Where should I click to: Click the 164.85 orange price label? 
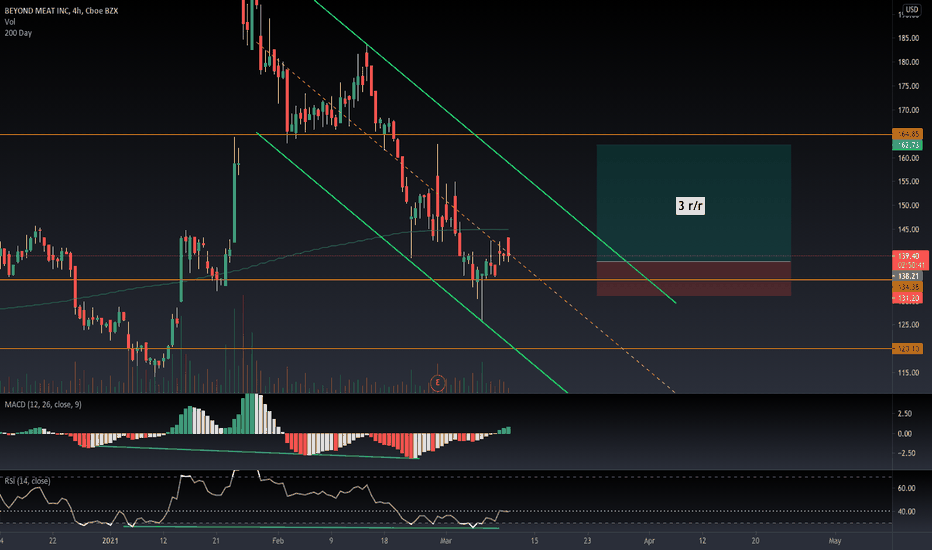pyautogui.click(x=908, y=134)
